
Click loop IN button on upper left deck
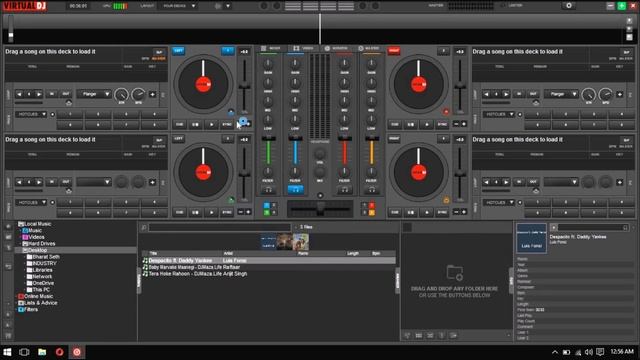51,94
